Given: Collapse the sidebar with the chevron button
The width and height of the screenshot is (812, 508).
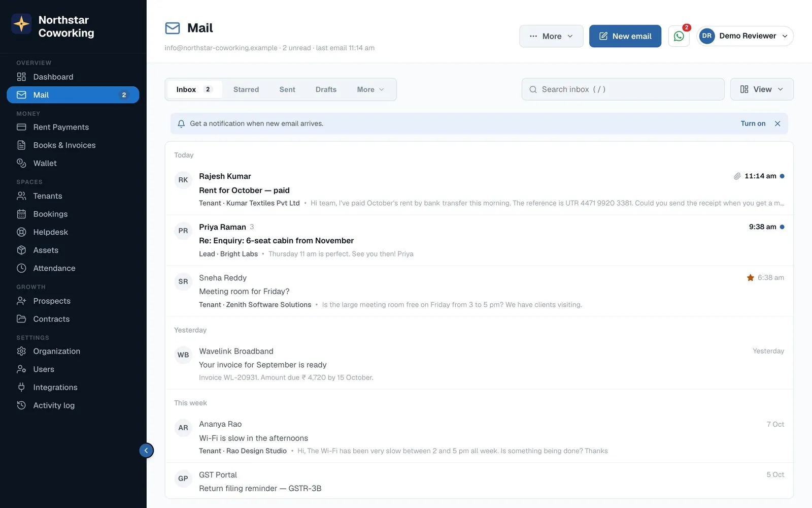Looking at the screenshot, I should click(x=146, y=450).
